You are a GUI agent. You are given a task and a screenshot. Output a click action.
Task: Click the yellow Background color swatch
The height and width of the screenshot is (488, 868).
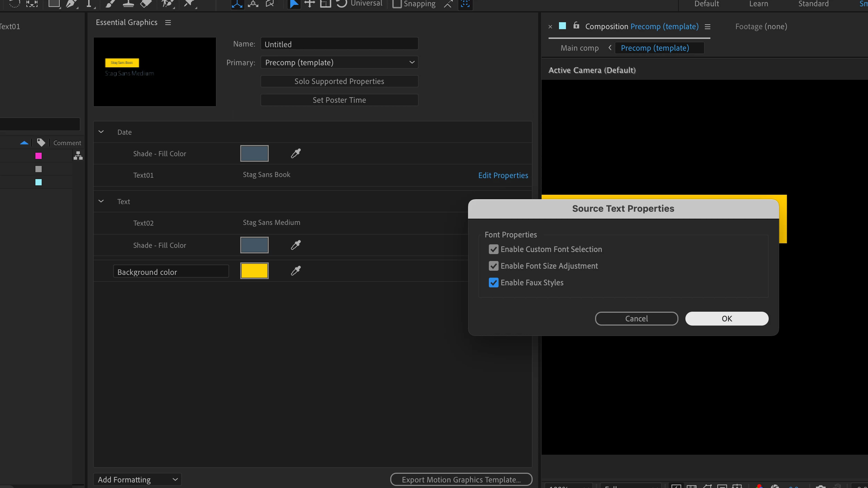tap(254, 271)
